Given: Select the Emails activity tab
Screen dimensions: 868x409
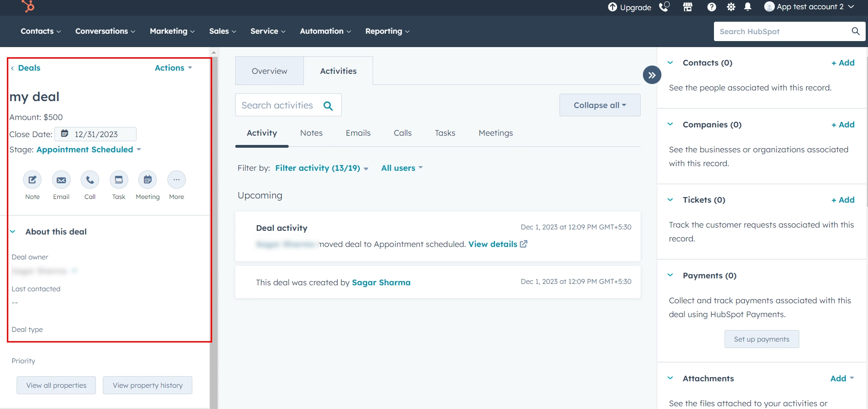Looking at the screenshot, I should pos(358,133).
